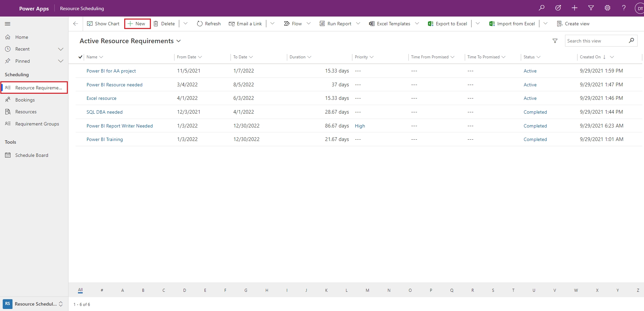Viewport: 644px width, 311px height.
Task: Open Power BI Report Writer Needed record
Action: (119, 126)
